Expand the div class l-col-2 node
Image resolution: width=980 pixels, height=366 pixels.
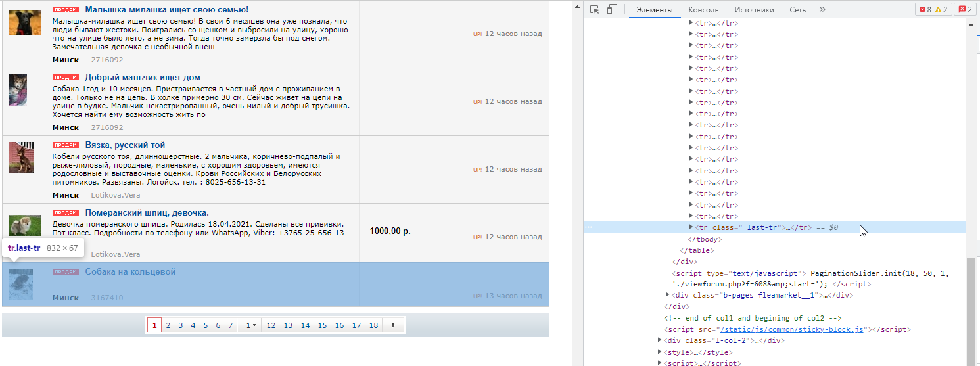(659, 340)
